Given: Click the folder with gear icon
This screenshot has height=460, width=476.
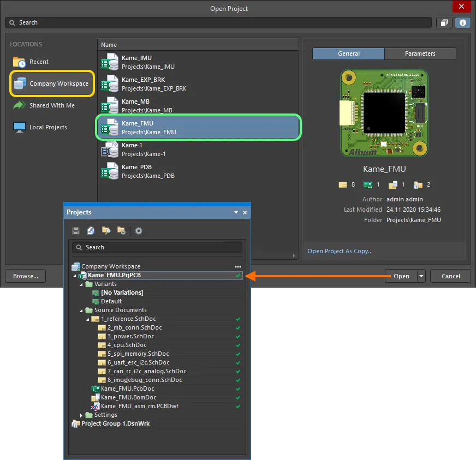Looking at the screenshot, I should [121, 231].
